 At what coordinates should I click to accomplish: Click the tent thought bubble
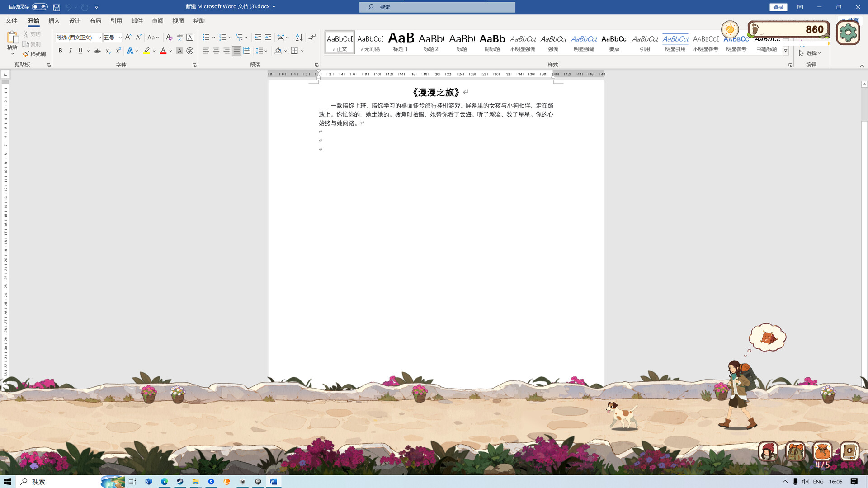768,338
